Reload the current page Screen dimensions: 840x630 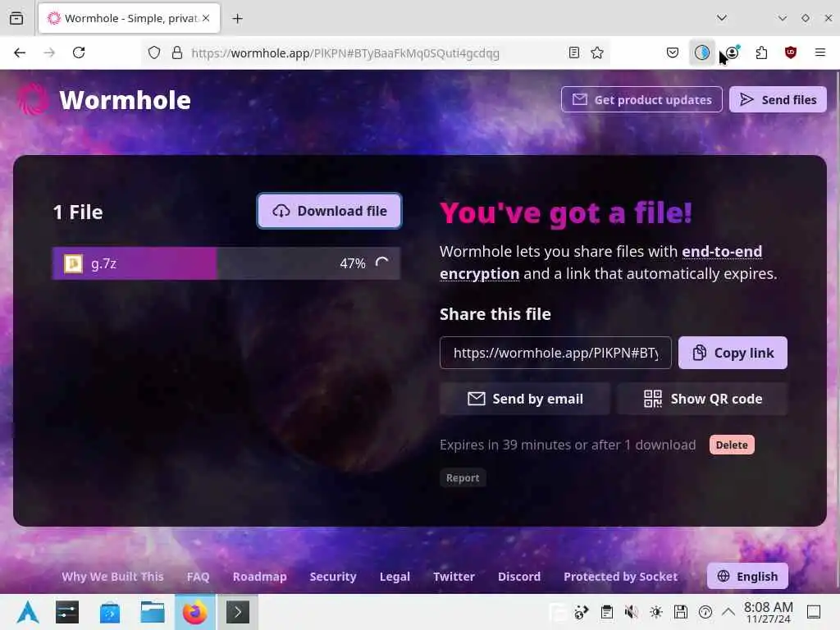pos(79,52)
